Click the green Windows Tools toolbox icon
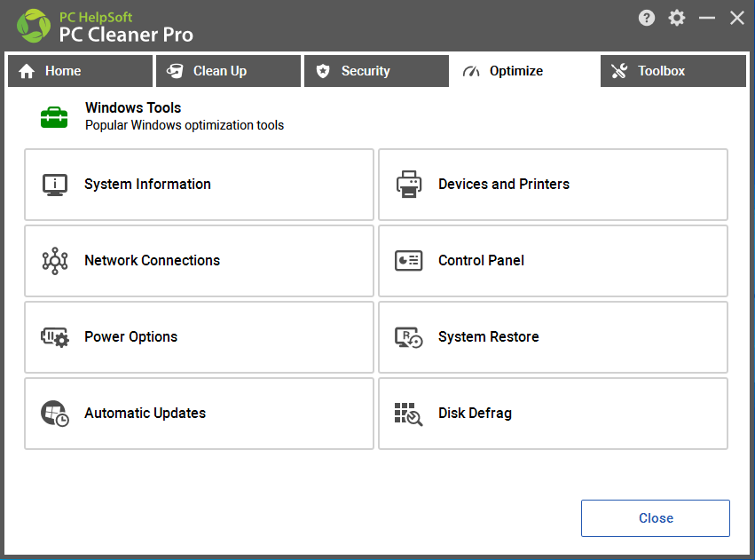The image size is (755, 560). click(x=54, y=117)
